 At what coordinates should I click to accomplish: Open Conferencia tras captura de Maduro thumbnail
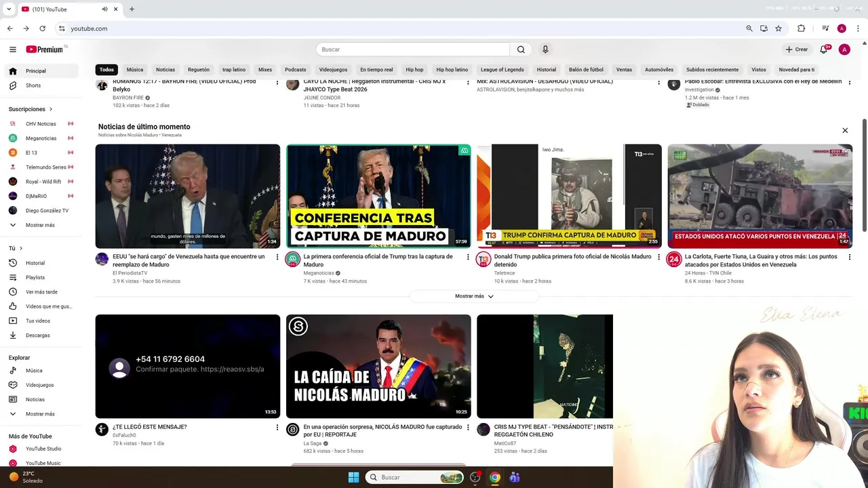click(378, 196)
